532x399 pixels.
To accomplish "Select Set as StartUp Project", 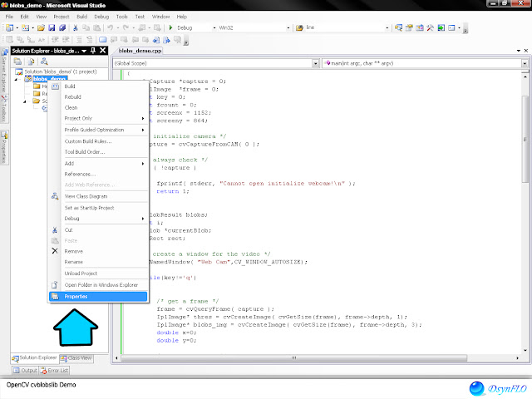I will click(x=98, y=208).
